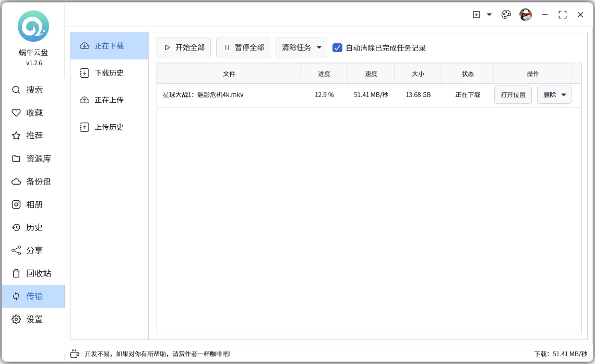The image size is (595, 364).
Task: Switch to Upload History tab
Action: (x=109, y=127)
